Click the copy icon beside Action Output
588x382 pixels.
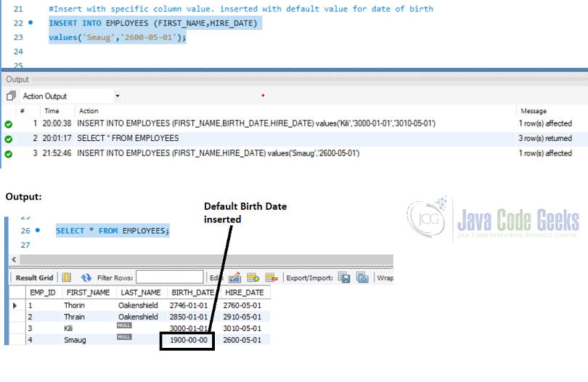click(x=11, y=96)
